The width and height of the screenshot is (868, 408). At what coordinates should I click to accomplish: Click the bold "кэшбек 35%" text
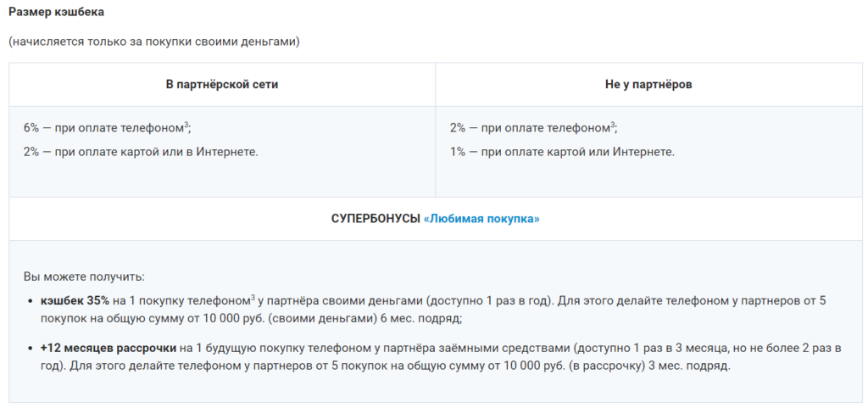click(75, 300)
